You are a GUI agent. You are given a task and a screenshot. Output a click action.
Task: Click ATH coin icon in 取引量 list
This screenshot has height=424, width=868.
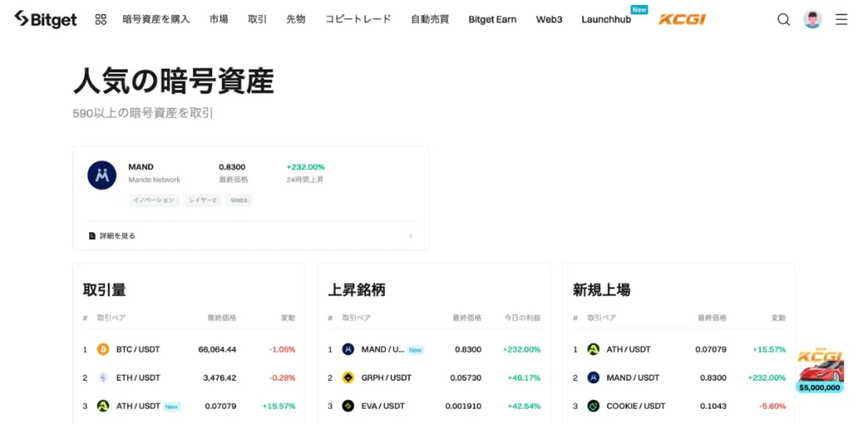coord(103,405)
